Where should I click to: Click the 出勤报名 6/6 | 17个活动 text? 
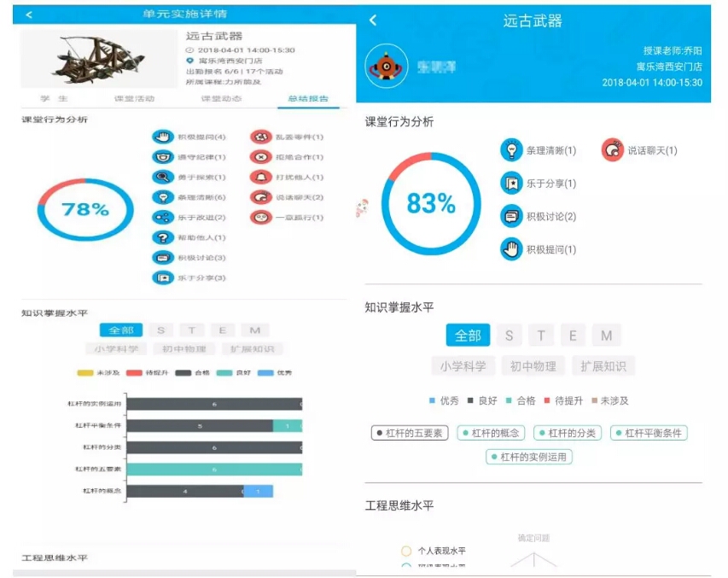pyautogui.click(x=235, y=72)
